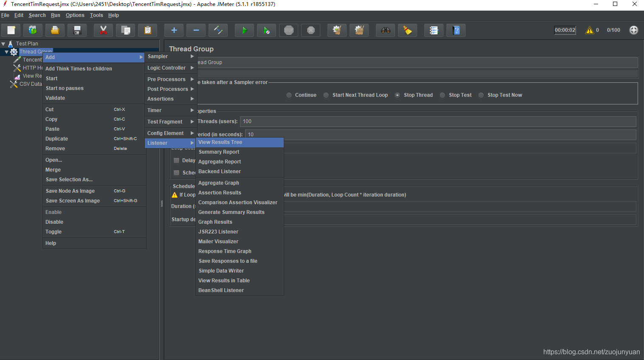Viewport: 644px width, 360px height.
Task: Click the Open file folder icon
Action: click(x=55, y=30)
